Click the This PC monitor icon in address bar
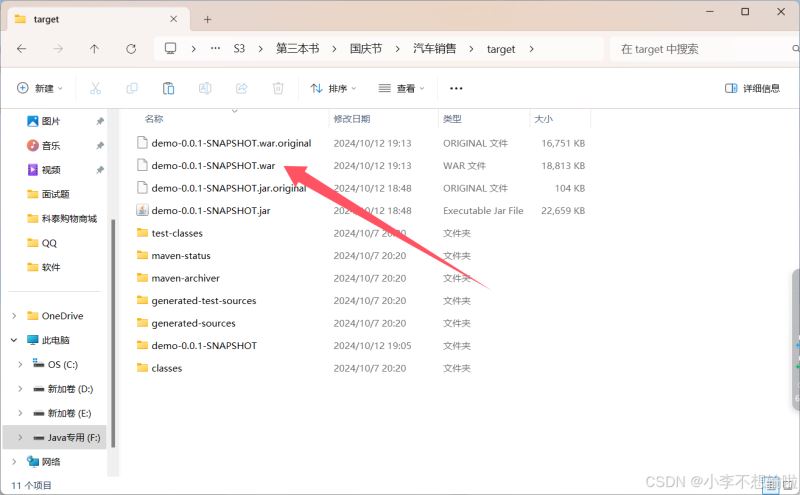Image resolution: width=800 pixels, height=495 pixels. 170,48
